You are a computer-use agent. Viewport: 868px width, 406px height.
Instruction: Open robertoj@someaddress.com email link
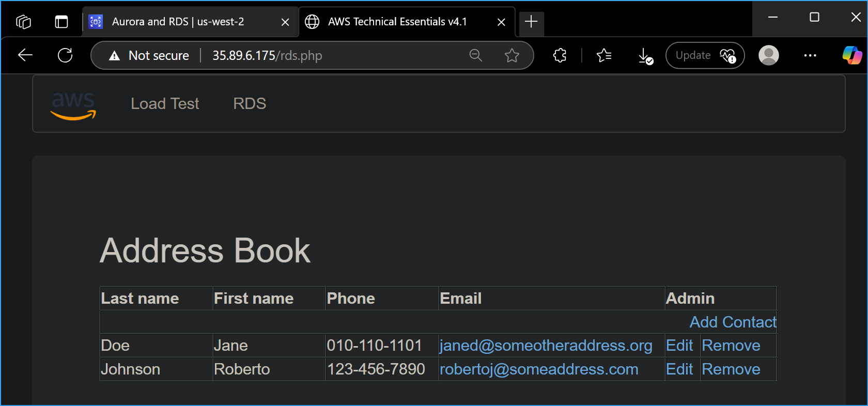pyautogui.click(x=539, y=369)
